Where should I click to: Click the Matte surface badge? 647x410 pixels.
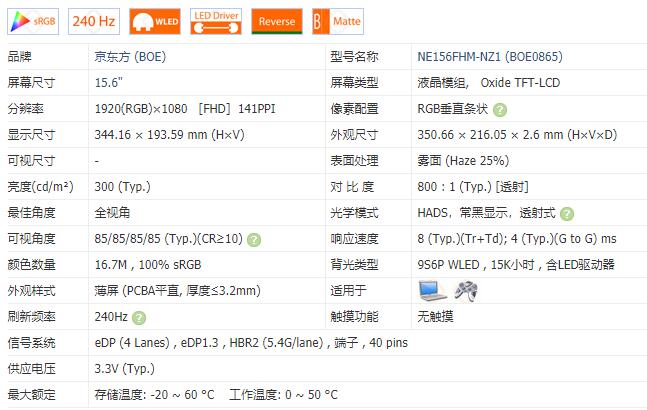click(x=338, y=21)
